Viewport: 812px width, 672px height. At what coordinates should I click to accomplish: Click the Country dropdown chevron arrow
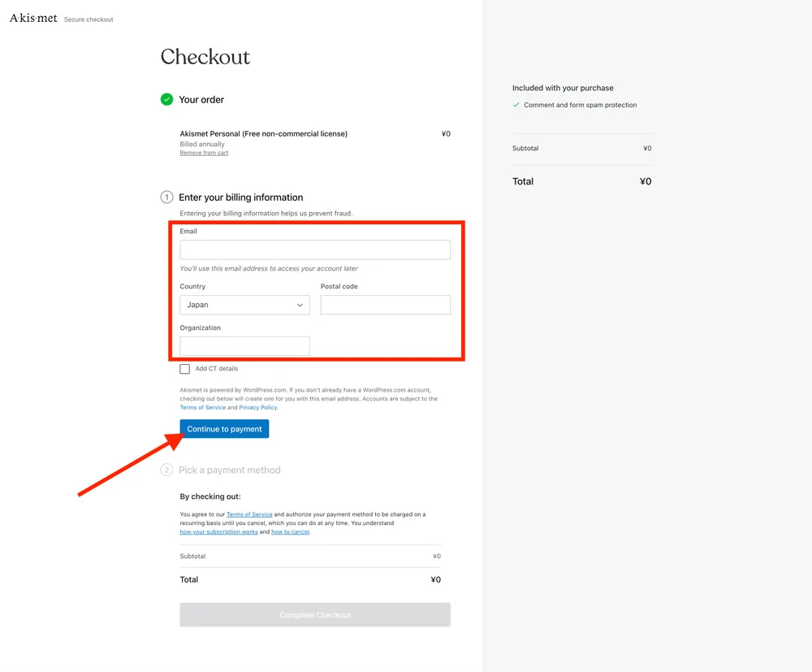pos(300,305)
